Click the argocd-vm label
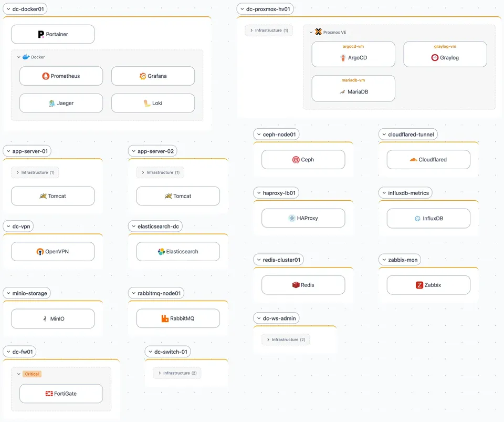The height and width of the screenshot is (422, 504). (353, 47)
